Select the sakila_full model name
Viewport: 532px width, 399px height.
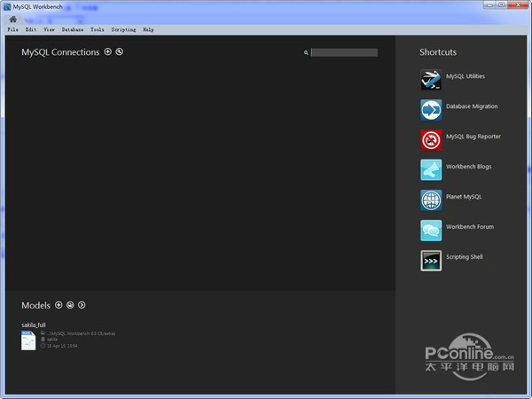point(34,325)
